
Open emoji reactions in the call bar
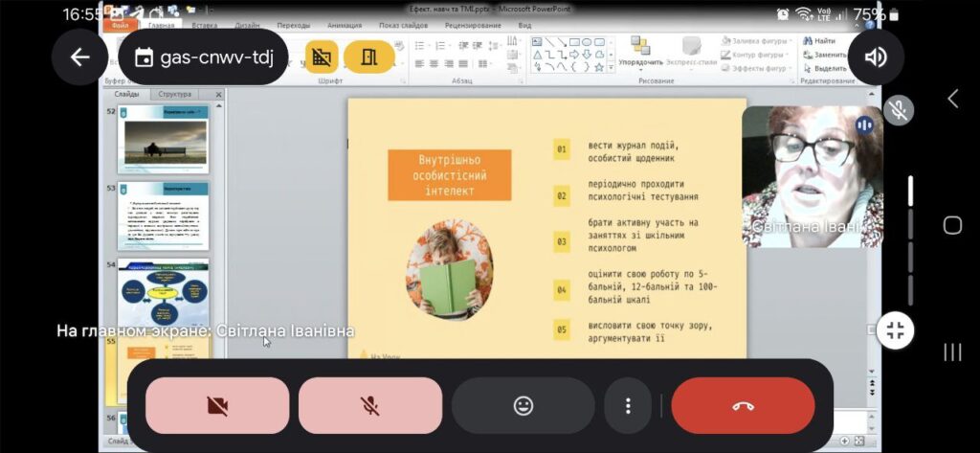point(523,405)
